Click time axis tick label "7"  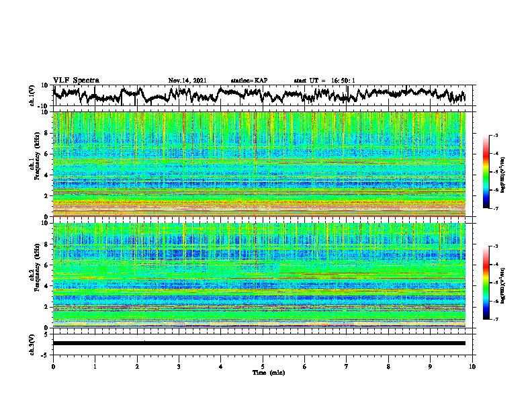[x=347, y=367]
